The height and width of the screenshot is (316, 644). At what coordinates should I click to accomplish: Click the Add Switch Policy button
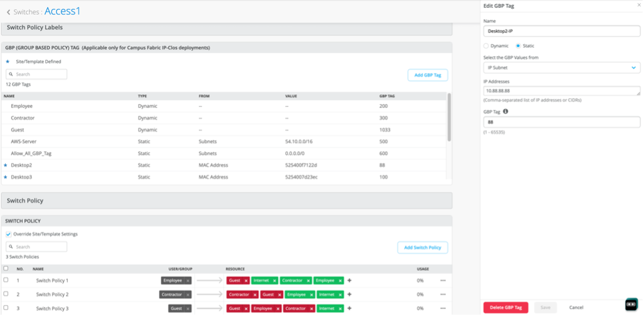(422, 248)
